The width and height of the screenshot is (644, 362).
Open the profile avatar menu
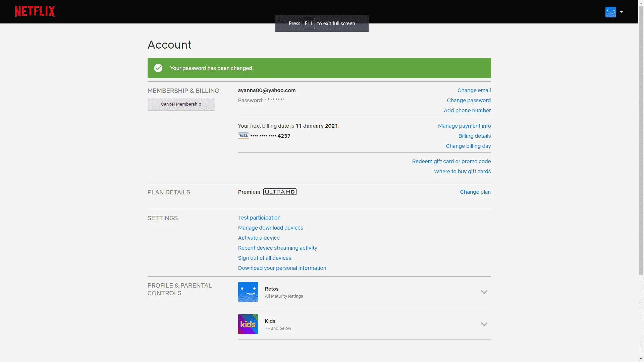[x=610, y=12]
